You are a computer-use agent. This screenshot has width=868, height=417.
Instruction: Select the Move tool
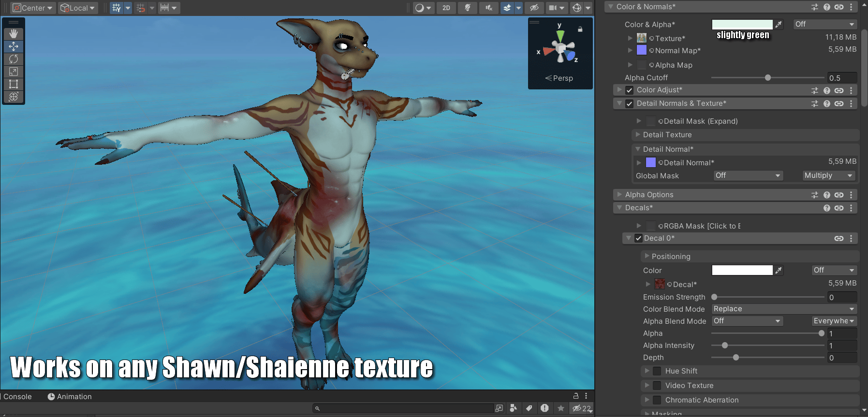coord(14,46)
